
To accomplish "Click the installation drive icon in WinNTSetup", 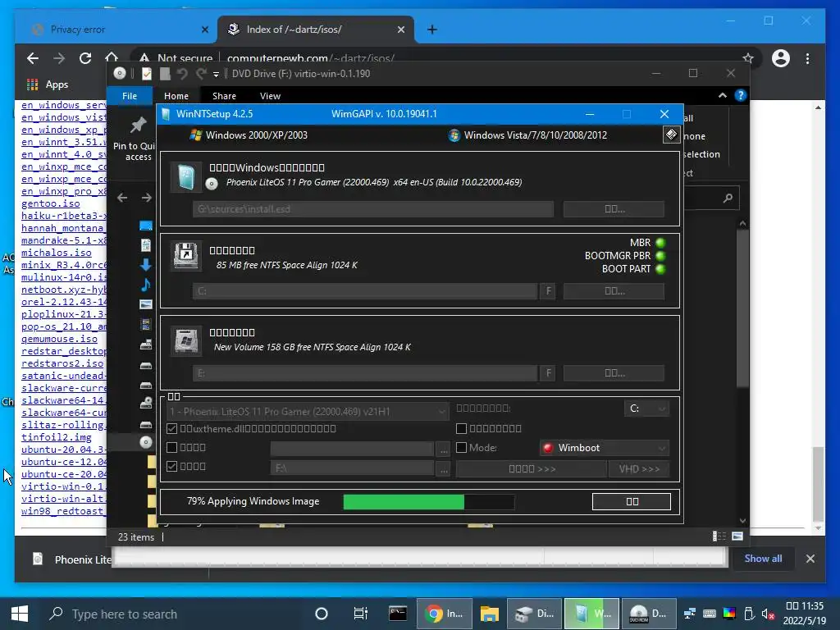I will coord(186,340).
